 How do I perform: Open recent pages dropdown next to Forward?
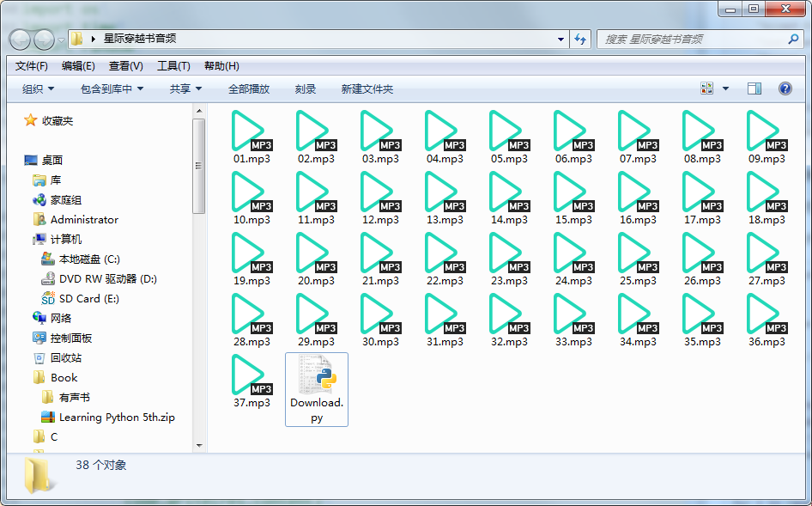[x=61, y=40]
